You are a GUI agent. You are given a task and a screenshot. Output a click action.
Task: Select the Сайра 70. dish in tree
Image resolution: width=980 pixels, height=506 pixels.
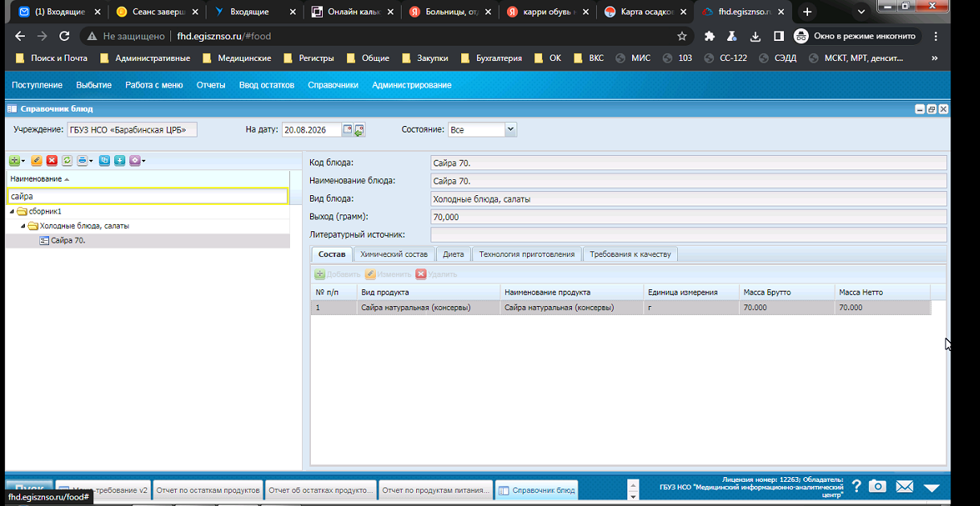pyautogui.click(x=68, y=241)
